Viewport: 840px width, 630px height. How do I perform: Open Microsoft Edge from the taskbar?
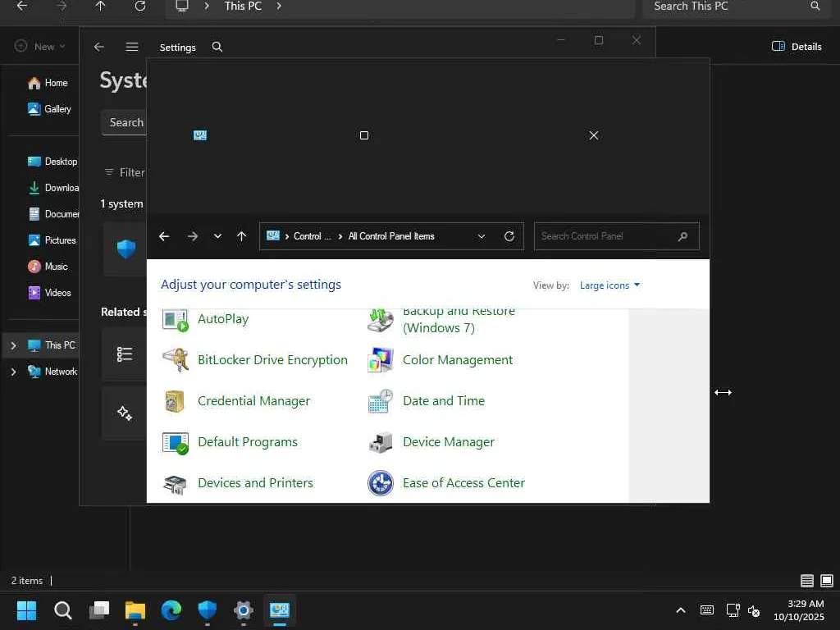pos(171,610)
